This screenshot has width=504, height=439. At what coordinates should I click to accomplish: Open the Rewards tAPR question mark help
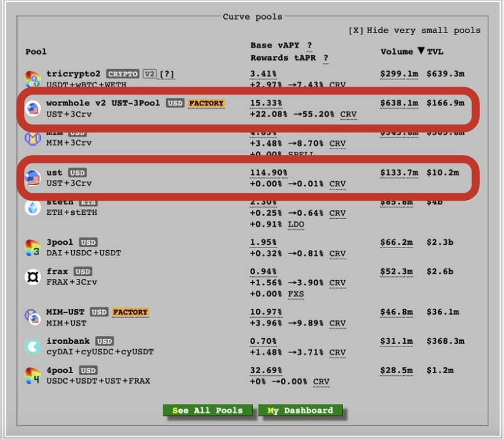[326, 59]
